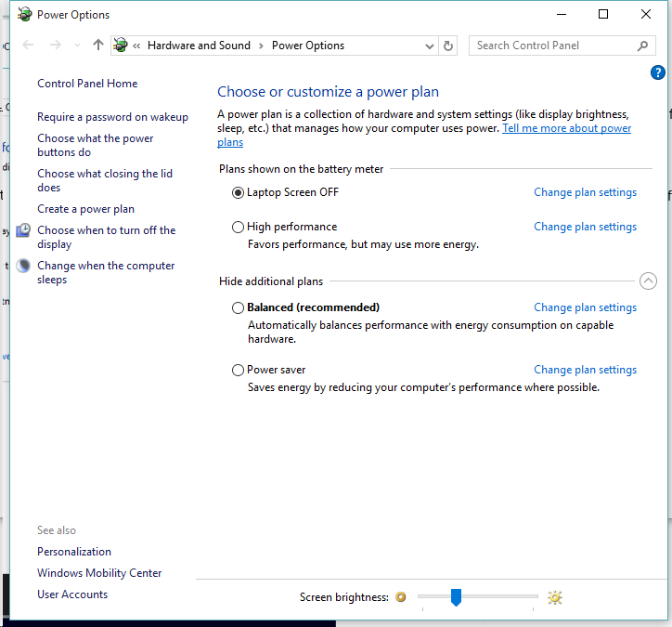Image resolution: width=672 pixels, height=627 pixels.
Task: Click the Forward navigation arrow
Action: 56,45
